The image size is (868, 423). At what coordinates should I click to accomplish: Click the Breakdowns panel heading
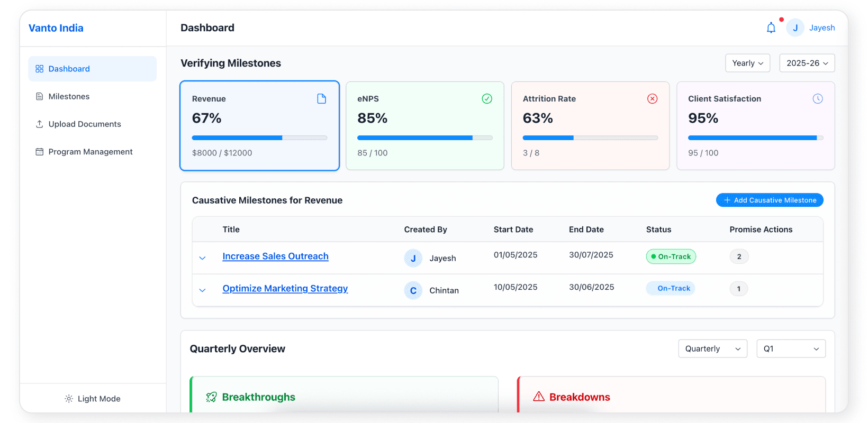(580, 397)
